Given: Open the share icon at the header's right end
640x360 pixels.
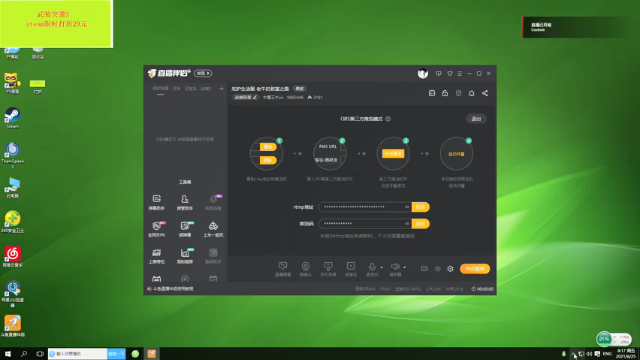Looking at the screenshot, I should tap(485, 93).
